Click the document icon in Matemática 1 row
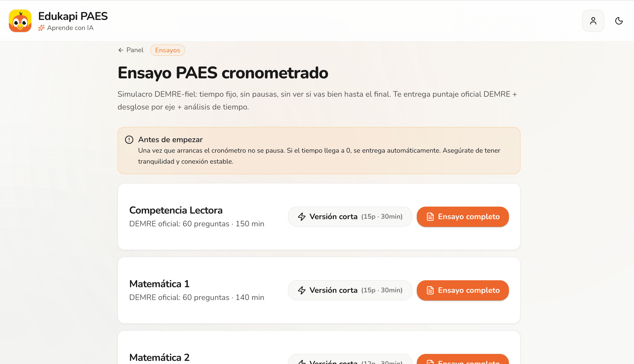Image resolution: width=634 pixels, height=364 pixels. (x=430, y=290)
